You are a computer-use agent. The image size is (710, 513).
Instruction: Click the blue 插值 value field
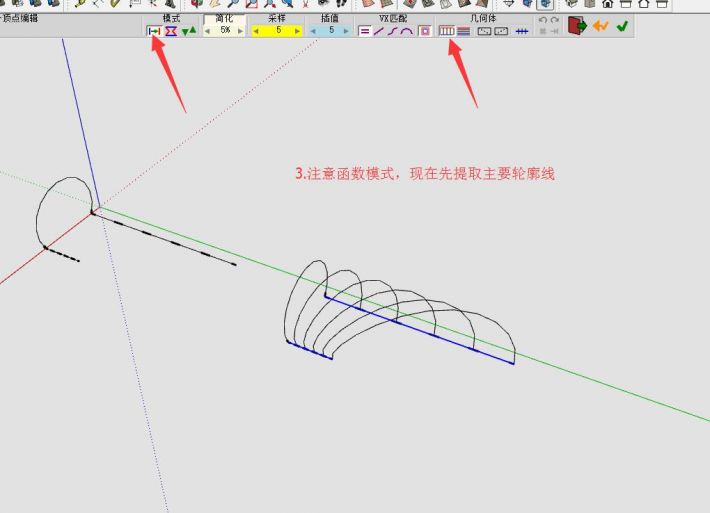point(331,30)
